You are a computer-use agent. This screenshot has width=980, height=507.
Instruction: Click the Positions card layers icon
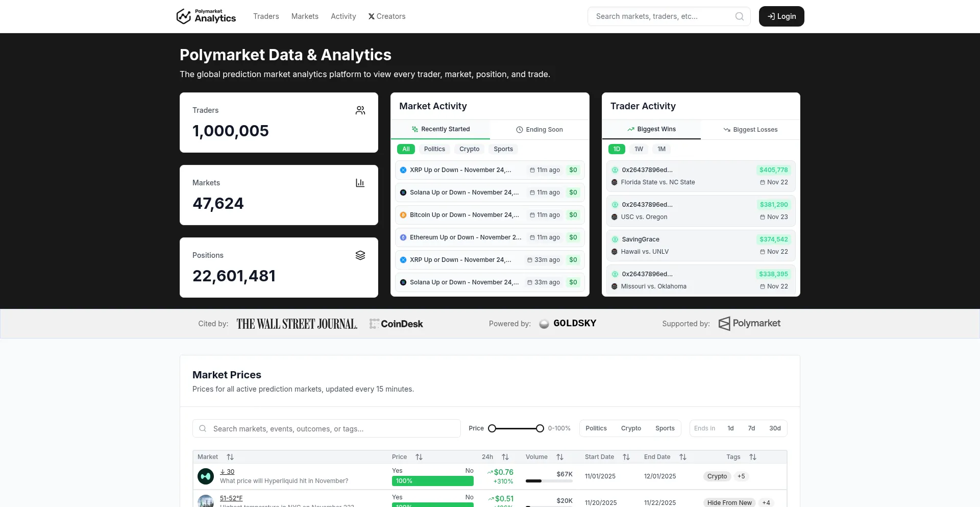[x=360, y=255]
